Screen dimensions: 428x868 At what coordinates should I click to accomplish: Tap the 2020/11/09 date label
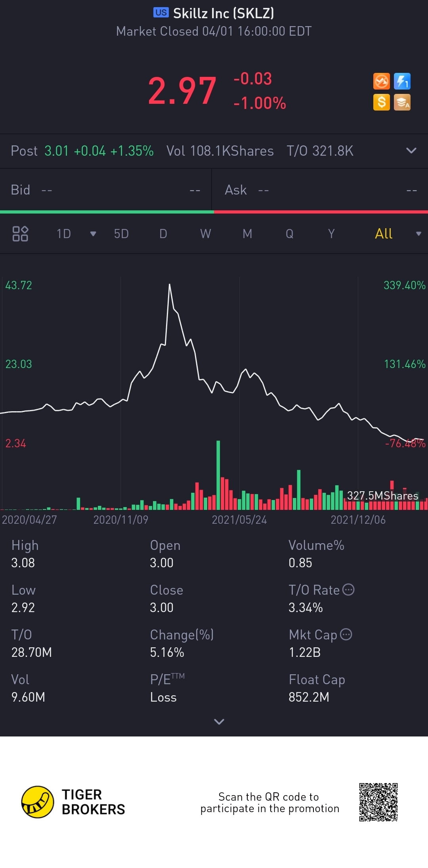120,520
